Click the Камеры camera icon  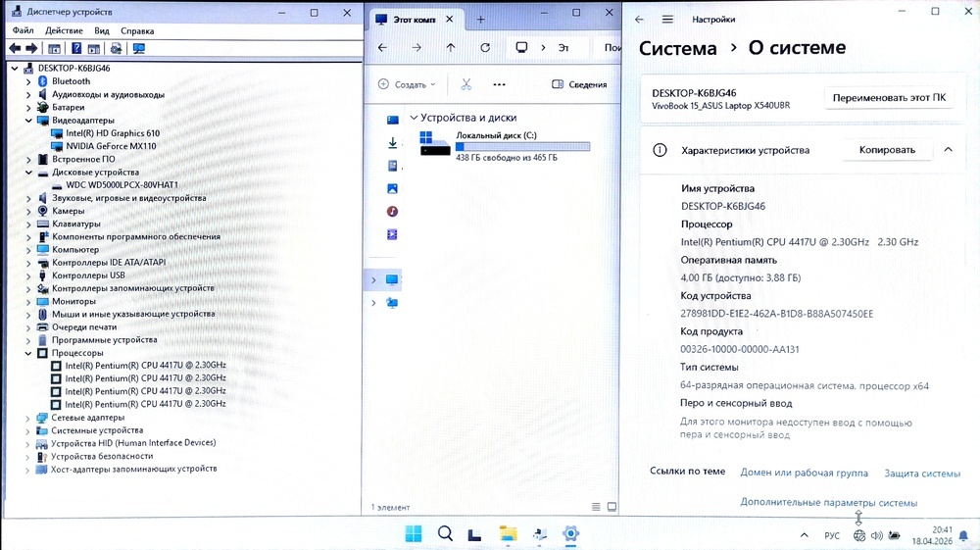point(42,211)
